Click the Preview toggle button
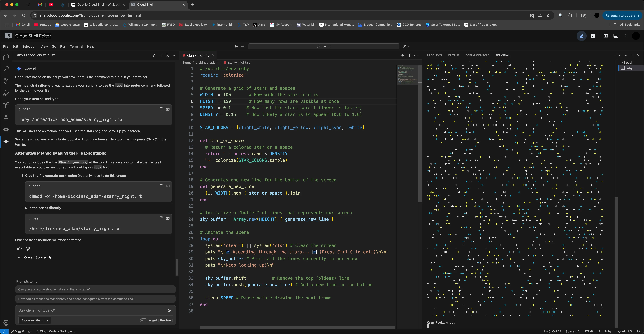This screenshot has width=644, height=334. coord(165,320)
